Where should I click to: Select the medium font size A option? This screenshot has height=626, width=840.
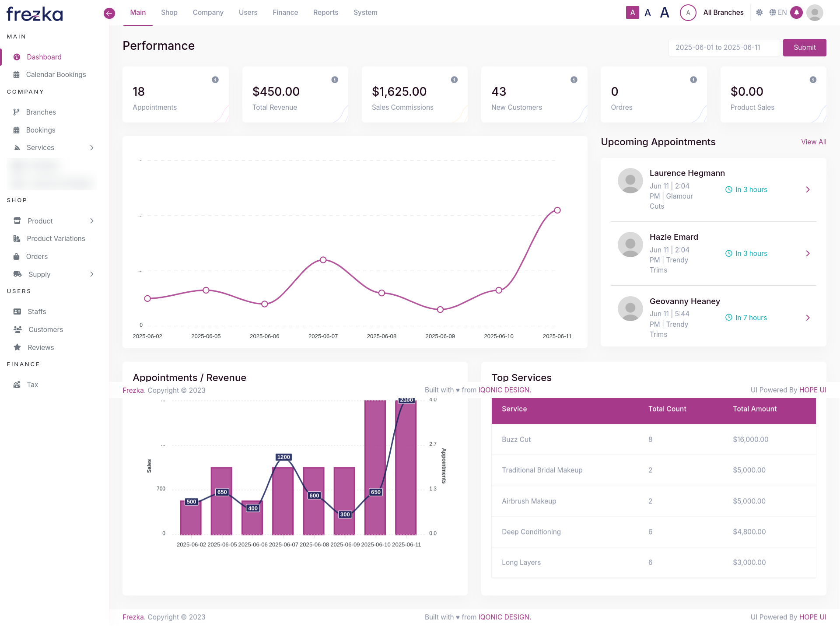tap(648, 13)
